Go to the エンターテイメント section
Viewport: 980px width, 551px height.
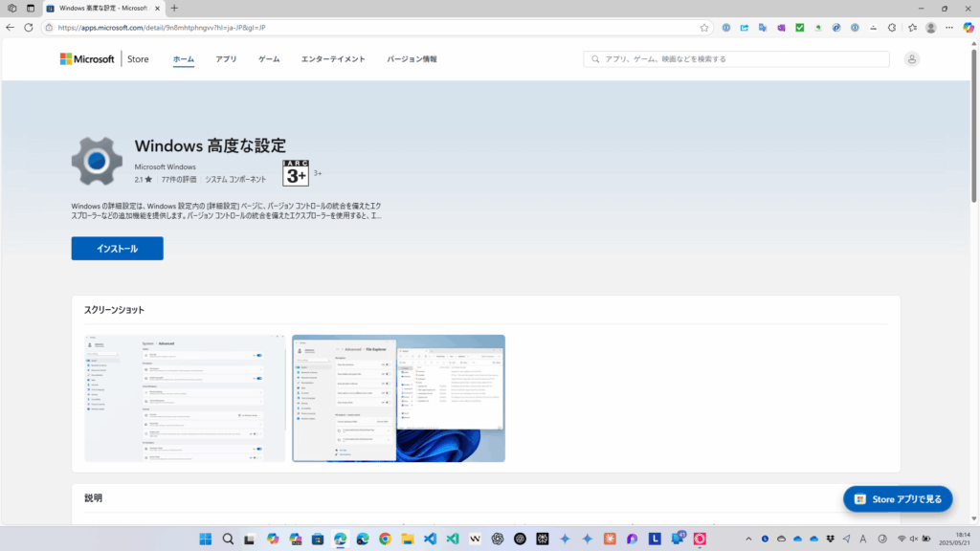click(333, 59)
